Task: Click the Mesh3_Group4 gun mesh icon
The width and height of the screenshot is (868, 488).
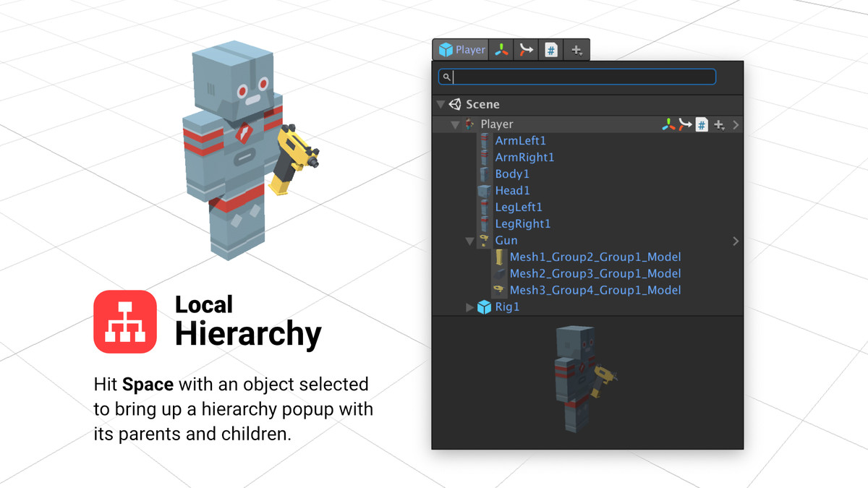Action: pyautogui.click(x=499, y=291)
